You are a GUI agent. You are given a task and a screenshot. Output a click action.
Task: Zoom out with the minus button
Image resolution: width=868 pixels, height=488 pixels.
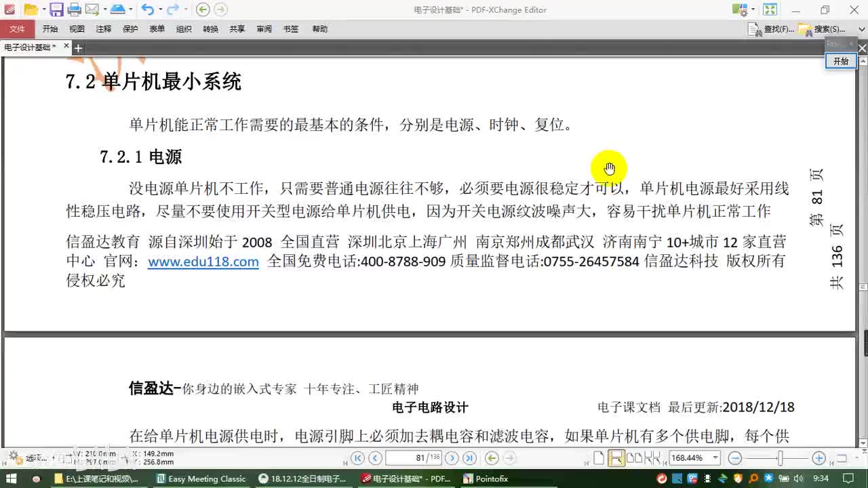click(x=734, y=458)
